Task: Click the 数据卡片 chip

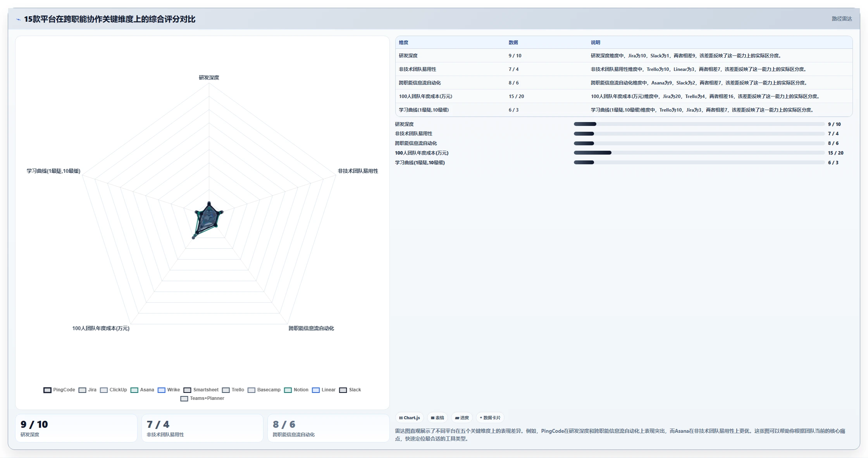Action: pyautogui.click(x=490, y=418)
